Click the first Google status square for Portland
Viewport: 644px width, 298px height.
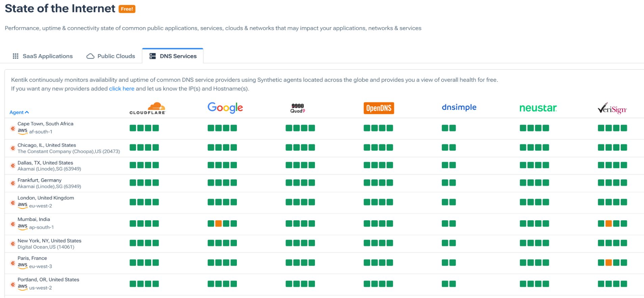click(211, 284)
